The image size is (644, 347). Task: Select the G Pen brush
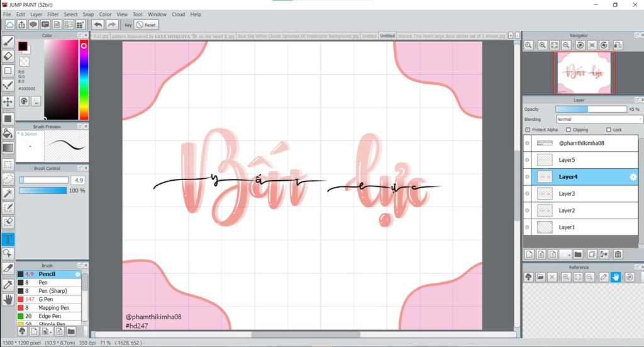point(49,299)
